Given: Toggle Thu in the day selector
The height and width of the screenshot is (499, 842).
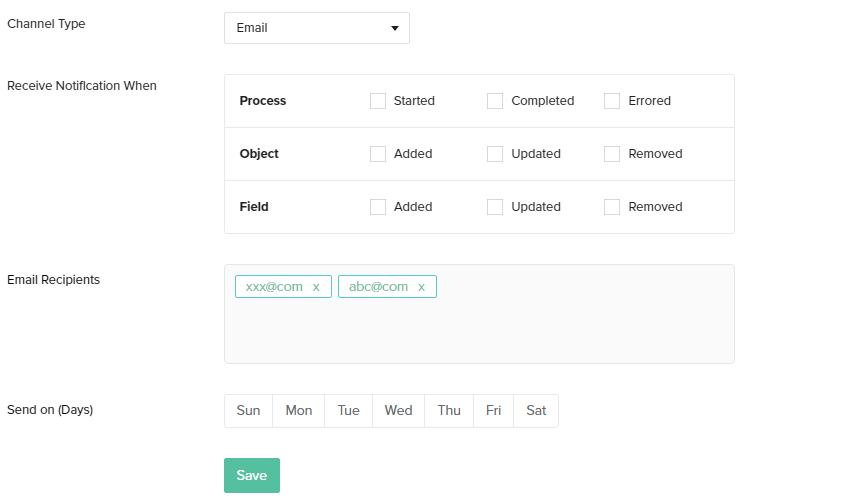Looking at the screenshot, I should [x=449, y=411].
